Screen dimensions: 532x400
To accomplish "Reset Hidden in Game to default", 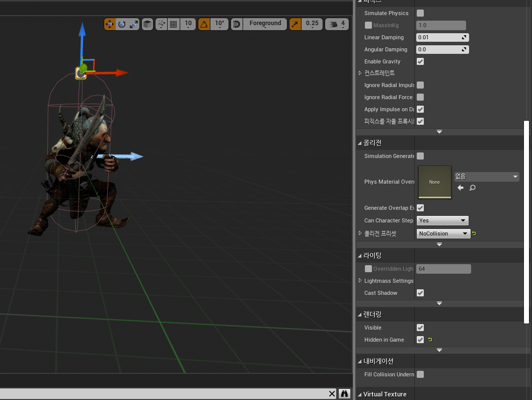I will [430, 340].
